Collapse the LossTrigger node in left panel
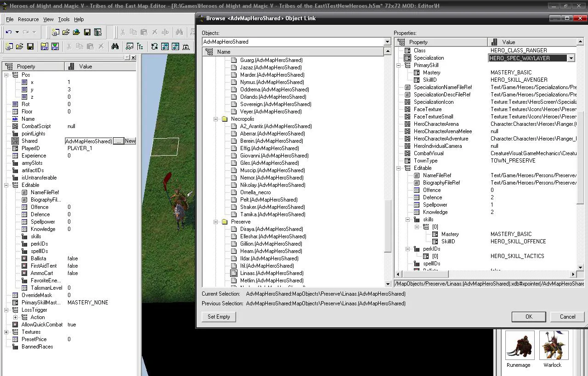Image resolution: width=588 pixels, height=376 pixels. click(6, 310)
